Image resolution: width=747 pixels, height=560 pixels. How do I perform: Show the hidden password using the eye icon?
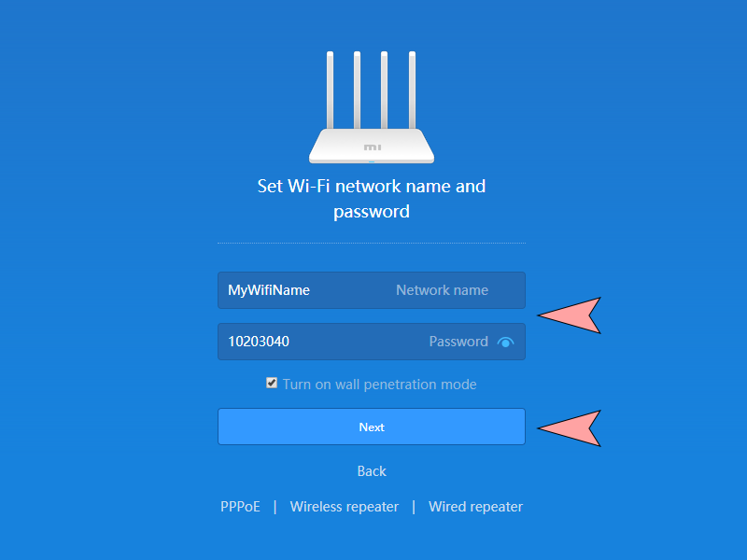505,342
